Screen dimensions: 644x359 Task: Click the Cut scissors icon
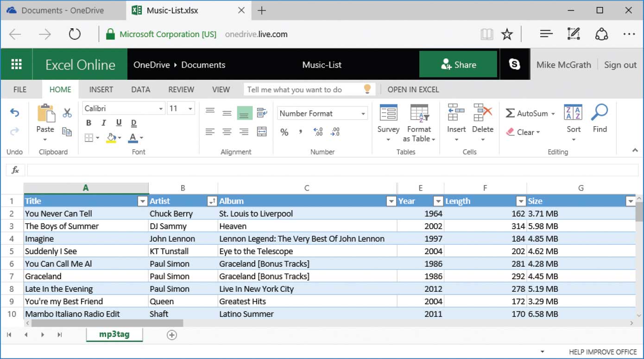coord(67,113)
